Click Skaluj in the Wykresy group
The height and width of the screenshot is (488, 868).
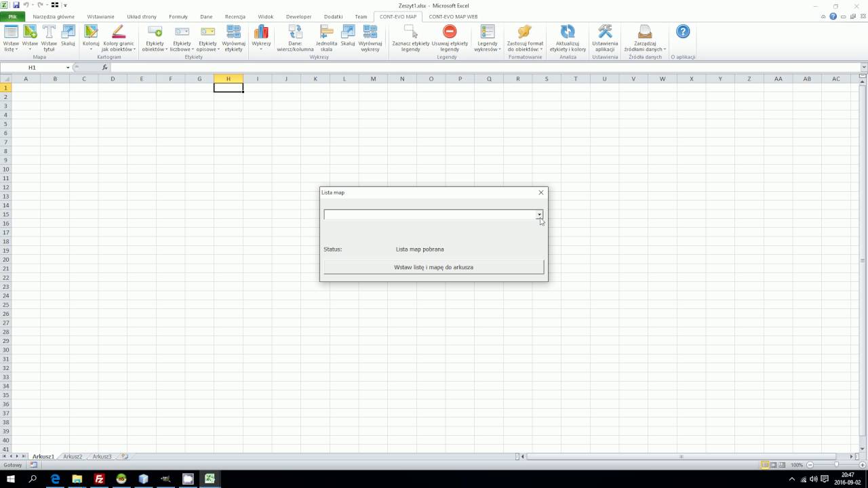[x=348, y=38]
